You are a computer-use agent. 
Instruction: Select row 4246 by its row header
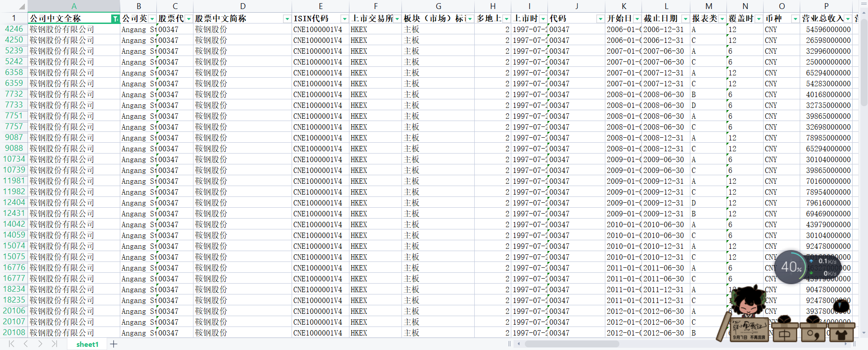14,29
